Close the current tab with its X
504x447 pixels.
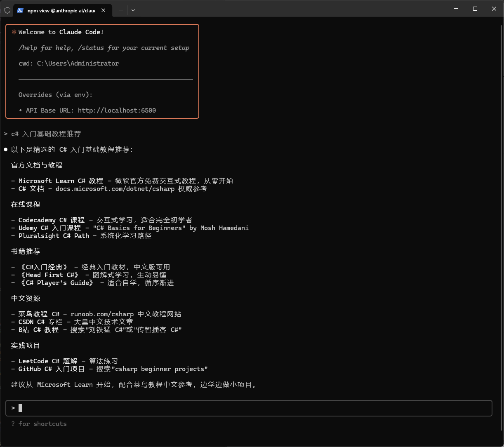(x=104, y=10)
